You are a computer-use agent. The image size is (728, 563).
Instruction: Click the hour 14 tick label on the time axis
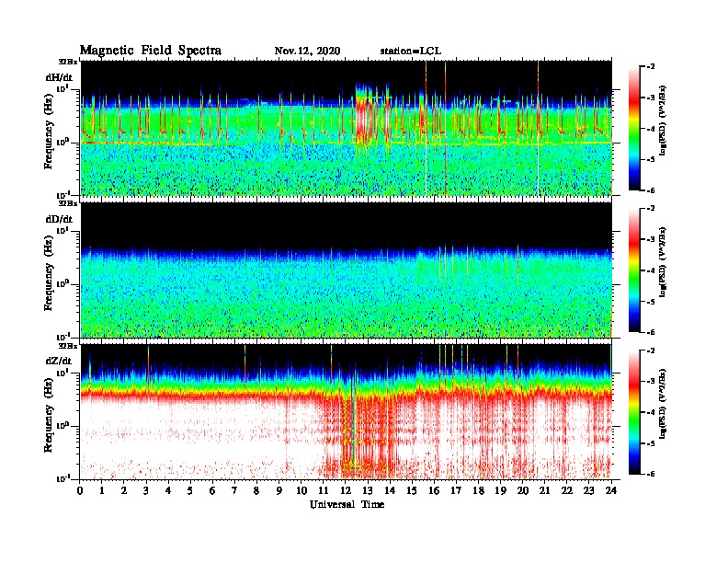point(390,491)
